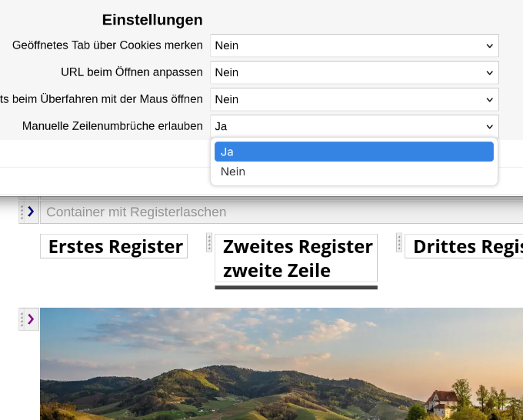Click the drag handle beside the image chevron

point(22,319)
